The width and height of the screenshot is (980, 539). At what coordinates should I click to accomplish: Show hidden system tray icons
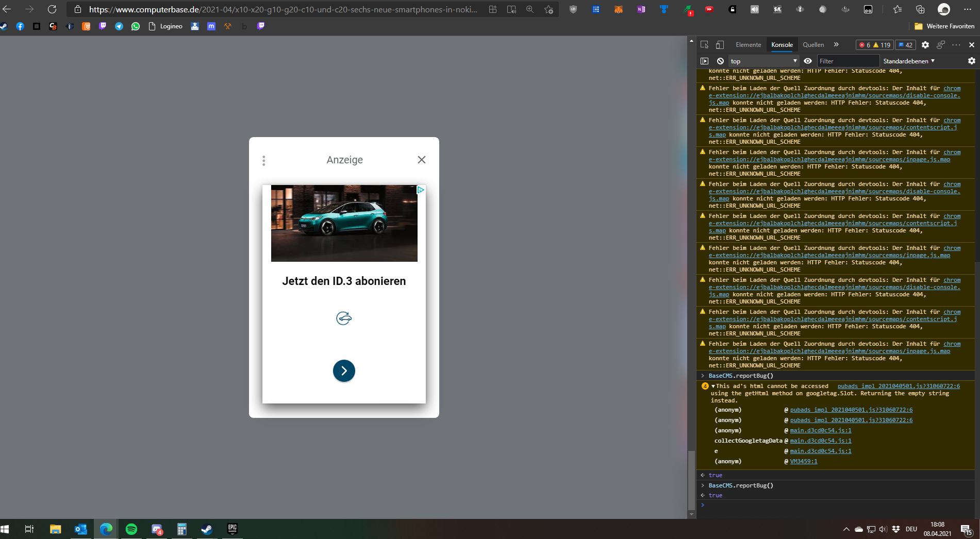pyautogui.click(x=846, y=529)
